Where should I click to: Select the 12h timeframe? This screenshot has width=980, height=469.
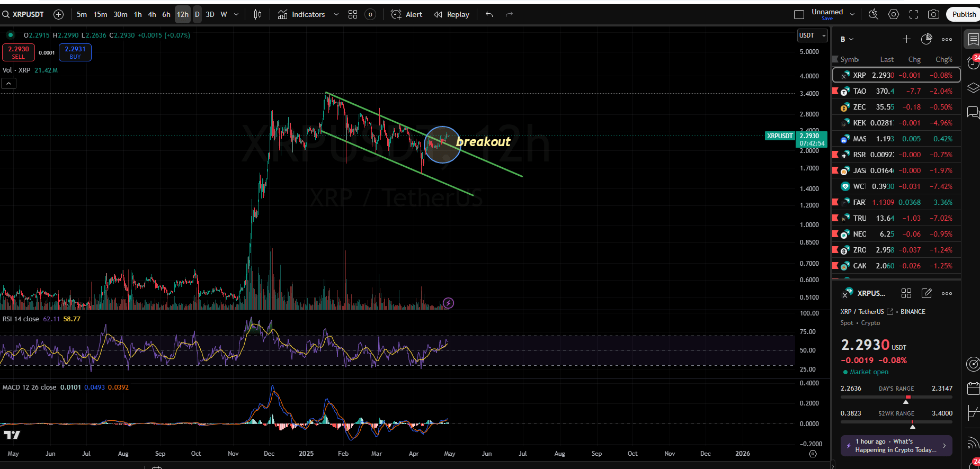tap(183, 14)
